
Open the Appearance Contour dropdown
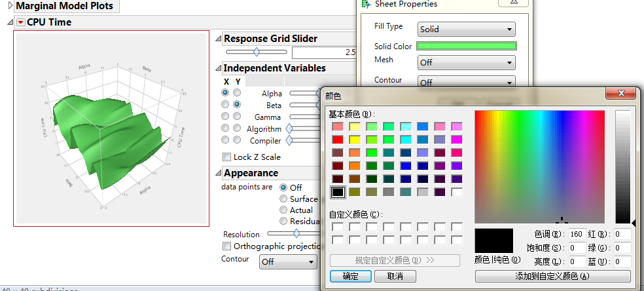pos(289,262)
